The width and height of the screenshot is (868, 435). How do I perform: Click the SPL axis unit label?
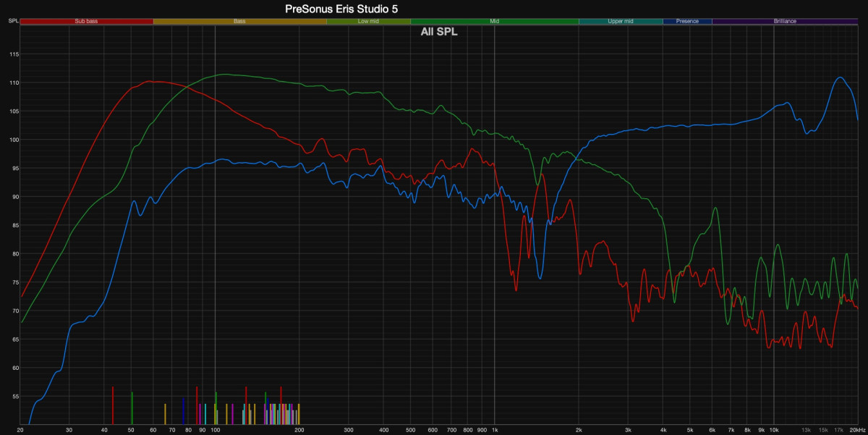(13, 22)
